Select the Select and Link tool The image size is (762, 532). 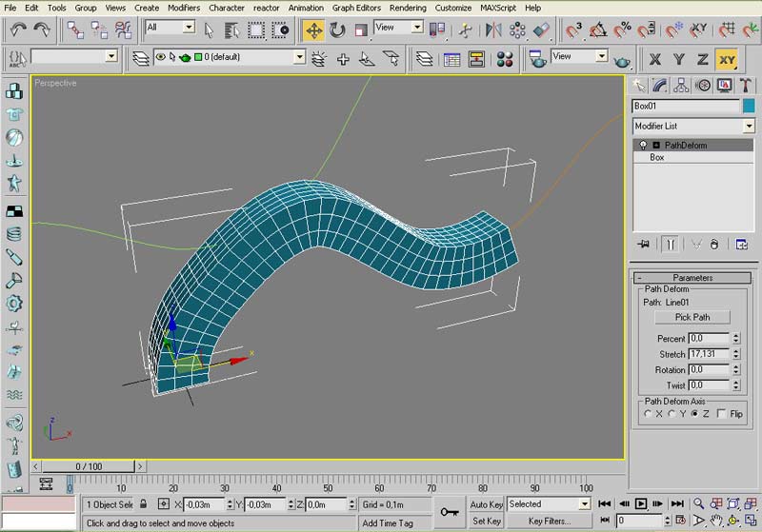pyautogui.click(x=75, y=30)
